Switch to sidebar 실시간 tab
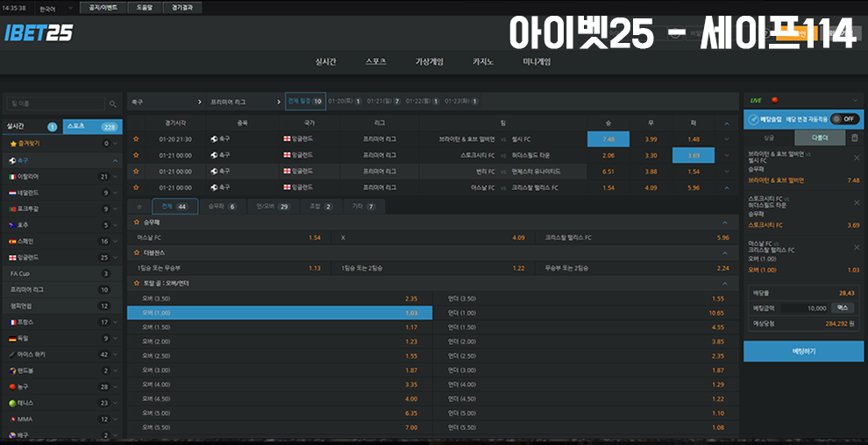The width and height of the screenshot is (868, 445). (32, 127)
